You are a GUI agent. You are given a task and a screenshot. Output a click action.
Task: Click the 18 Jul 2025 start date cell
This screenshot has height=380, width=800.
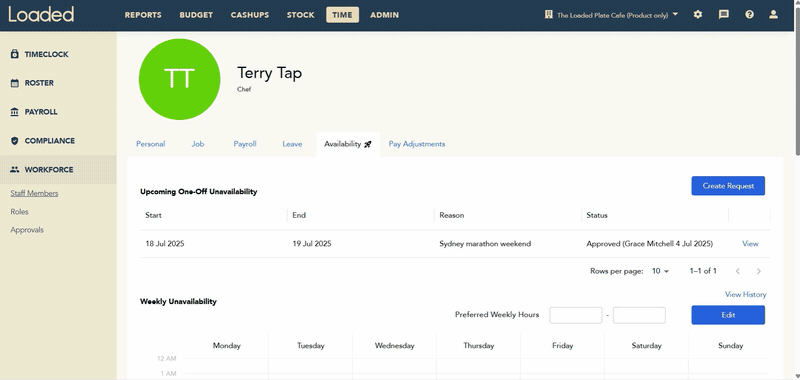(x=165, y=244)
